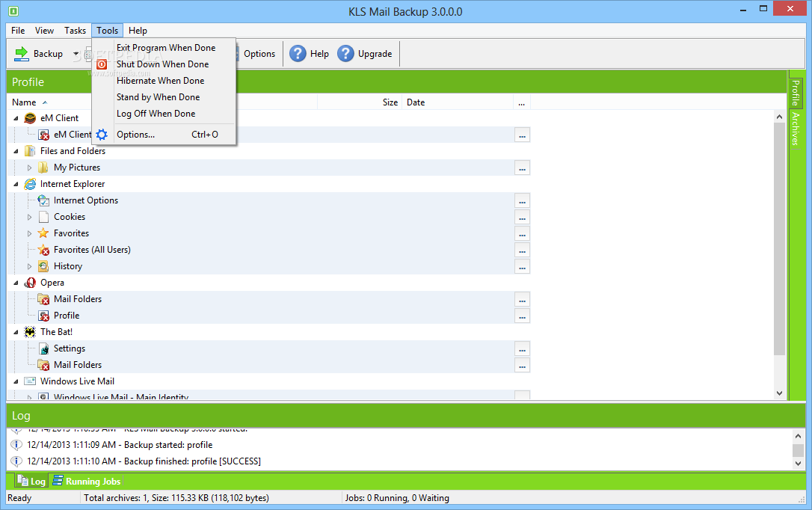Collapse the Files and Folders group

[x=16, y=151]
